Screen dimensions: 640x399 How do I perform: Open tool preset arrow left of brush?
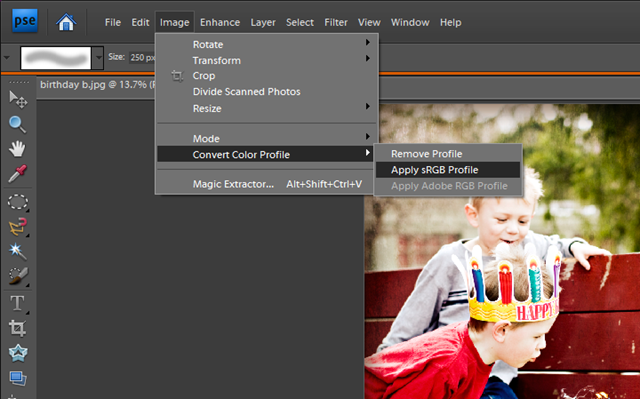pos(7,58)
